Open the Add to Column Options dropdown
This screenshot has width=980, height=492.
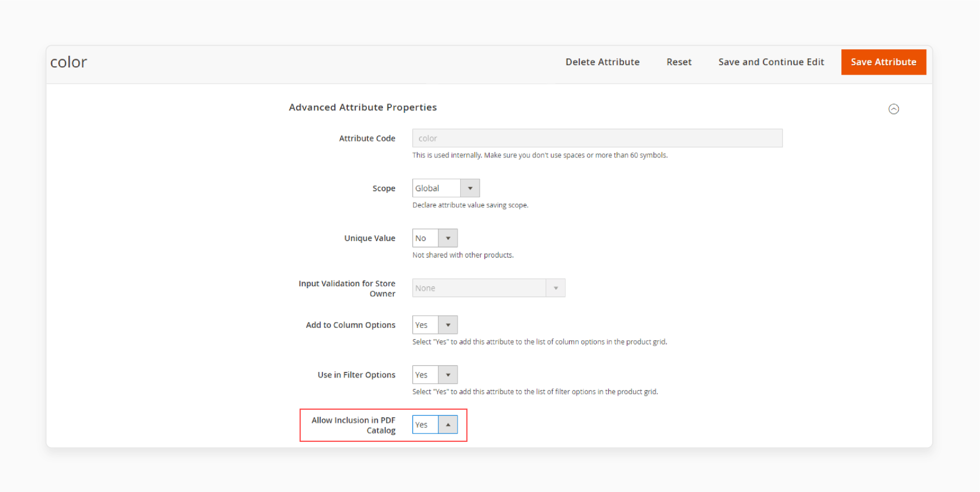(x=435, y=325)
